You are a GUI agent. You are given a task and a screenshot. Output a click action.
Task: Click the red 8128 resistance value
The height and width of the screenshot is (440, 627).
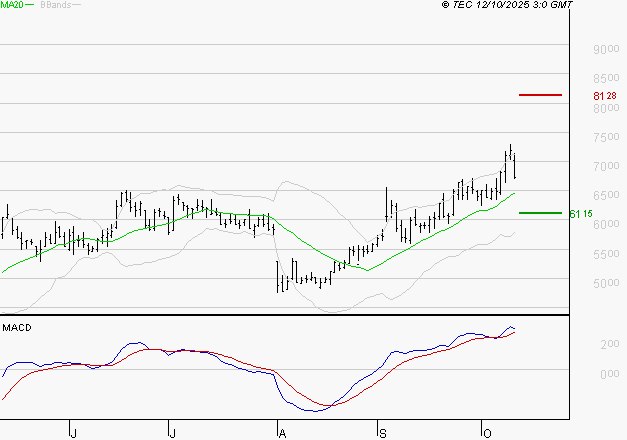click(x=605, y=96)
